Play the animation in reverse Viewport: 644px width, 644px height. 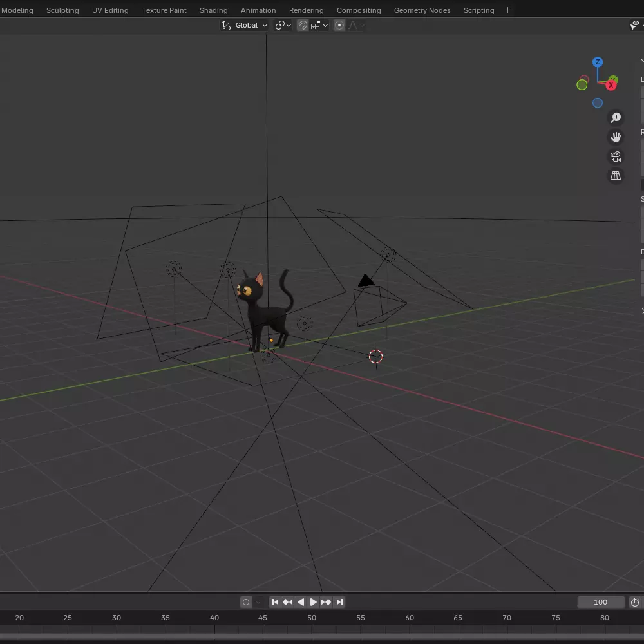click(301, 602)
